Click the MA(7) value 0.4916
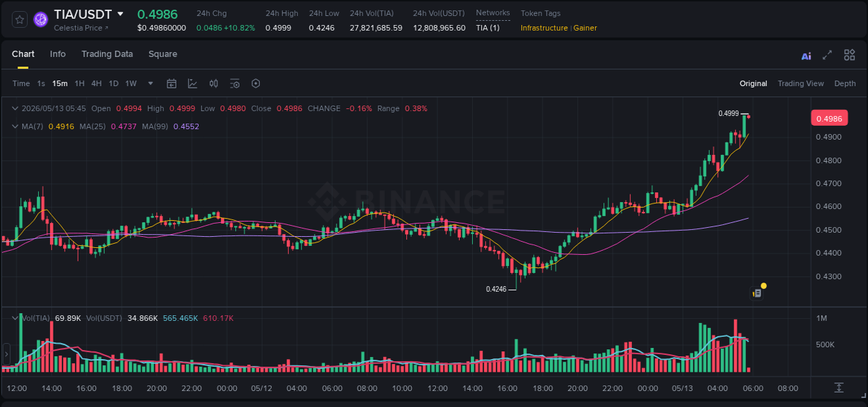Image resolution: width=868 pixels, height=407 pixels. pyautogui.click(x=61, y=126)
